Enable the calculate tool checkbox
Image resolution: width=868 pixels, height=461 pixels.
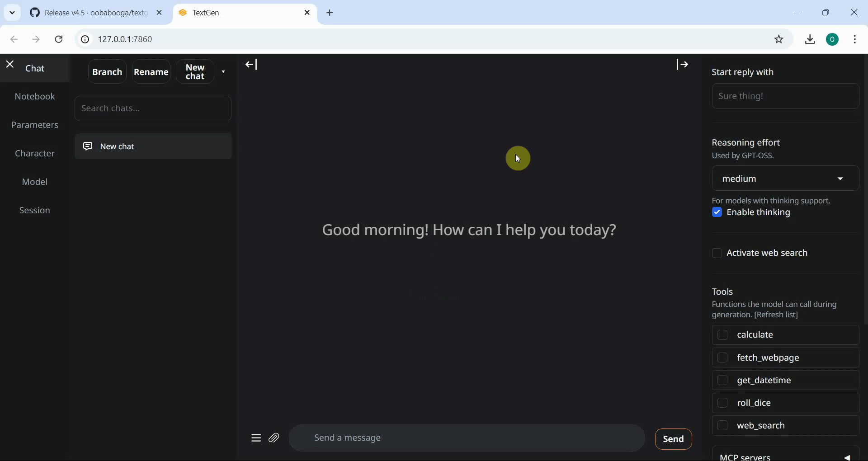[722, 335]
